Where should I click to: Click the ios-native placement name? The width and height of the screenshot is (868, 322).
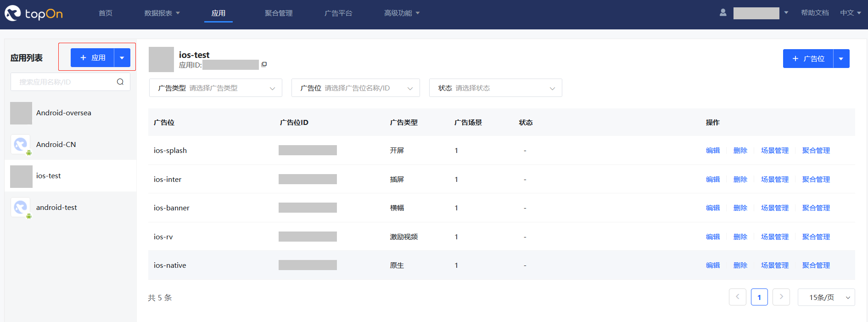tap(170, 265)
